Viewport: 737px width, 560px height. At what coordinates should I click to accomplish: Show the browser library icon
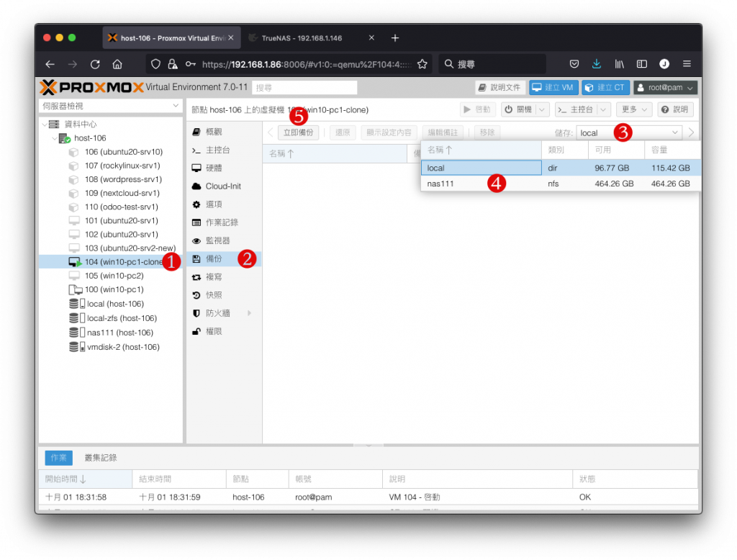(x=620, y=64)
